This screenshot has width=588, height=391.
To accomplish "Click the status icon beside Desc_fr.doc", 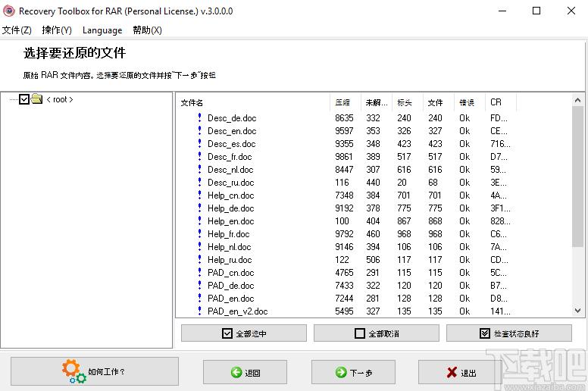I will pos(199,156).
